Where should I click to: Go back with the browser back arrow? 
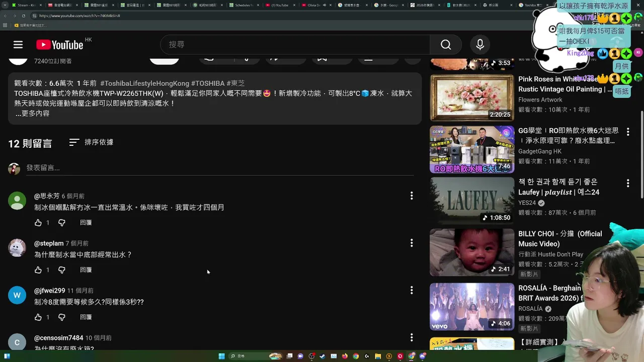(5, 16)
